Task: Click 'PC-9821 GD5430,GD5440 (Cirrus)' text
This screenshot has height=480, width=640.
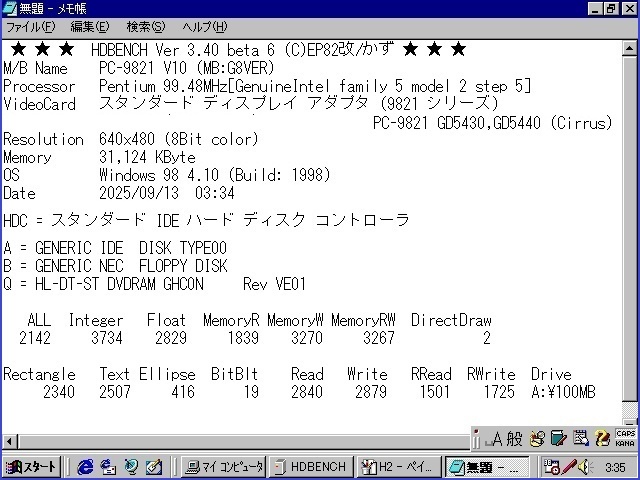Action: (x=493, y=122)
